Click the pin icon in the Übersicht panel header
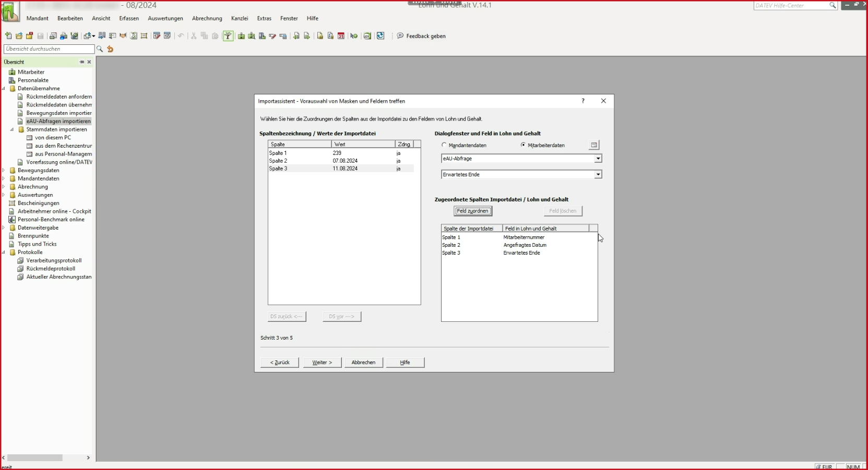Screen dimensions: 868x470 pyautogui.click(x=81, y=62)
